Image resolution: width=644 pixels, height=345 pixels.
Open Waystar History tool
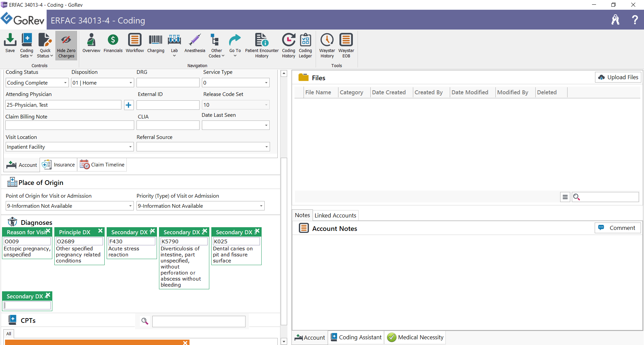327,46
